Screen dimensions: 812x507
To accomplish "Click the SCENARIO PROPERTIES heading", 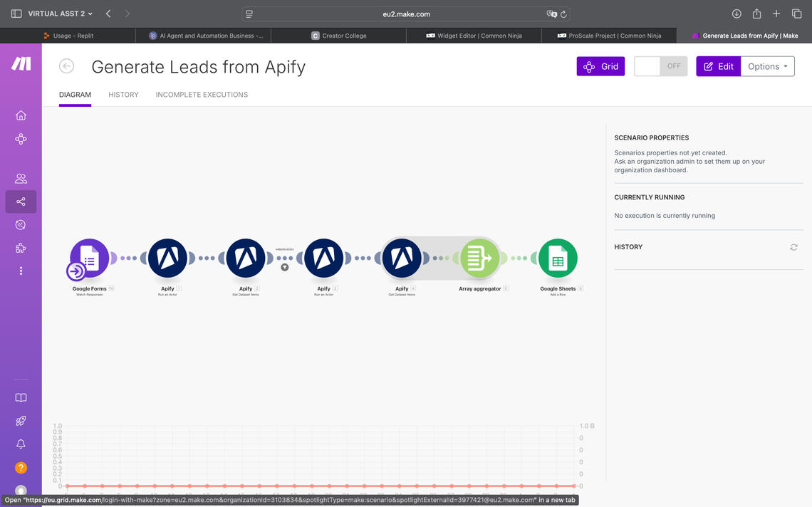I will coord(652,137).
